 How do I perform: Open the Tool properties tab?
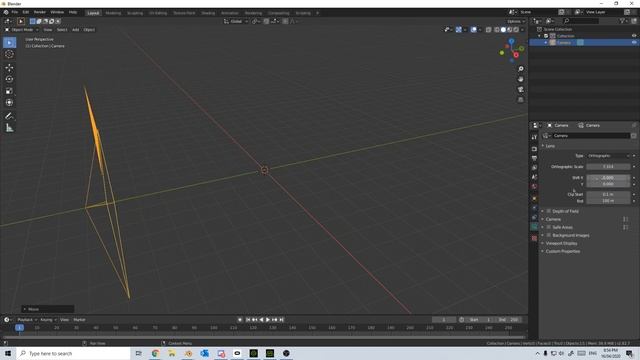click(x=534, y=138)
